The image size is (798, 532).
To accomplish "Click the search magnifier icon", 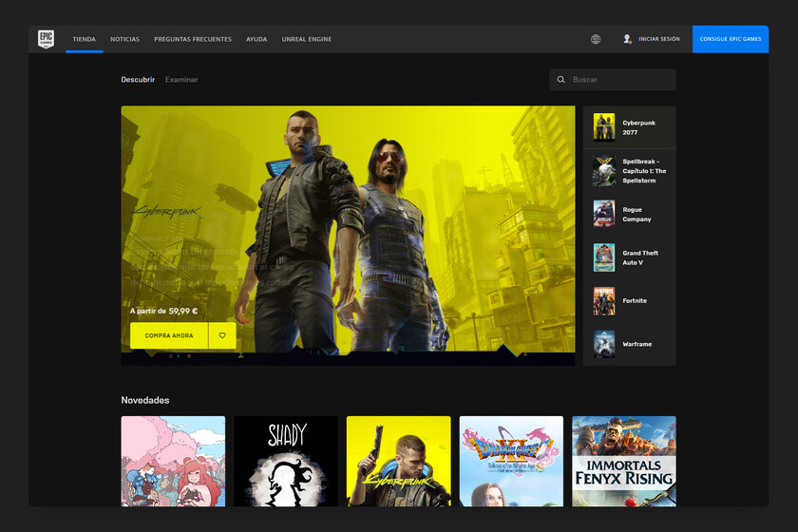I will [560, 80].
